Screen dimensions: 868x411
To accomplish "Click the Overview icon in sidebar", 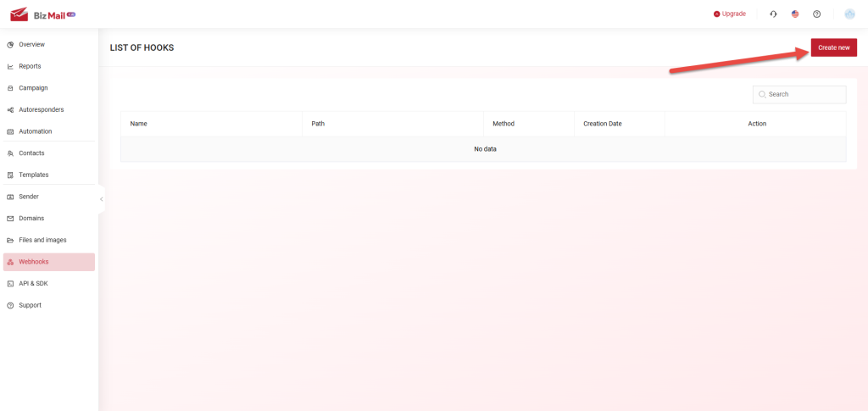I will coord(10,44).
